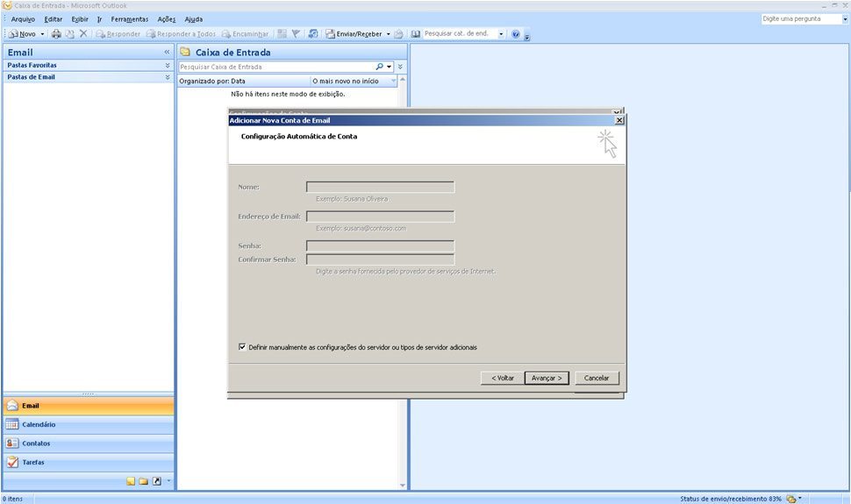Click the search magnifier in Caixa de Entrada
Image resolution: width=851 pixels, height=504 pixels.
click(380, 67)
